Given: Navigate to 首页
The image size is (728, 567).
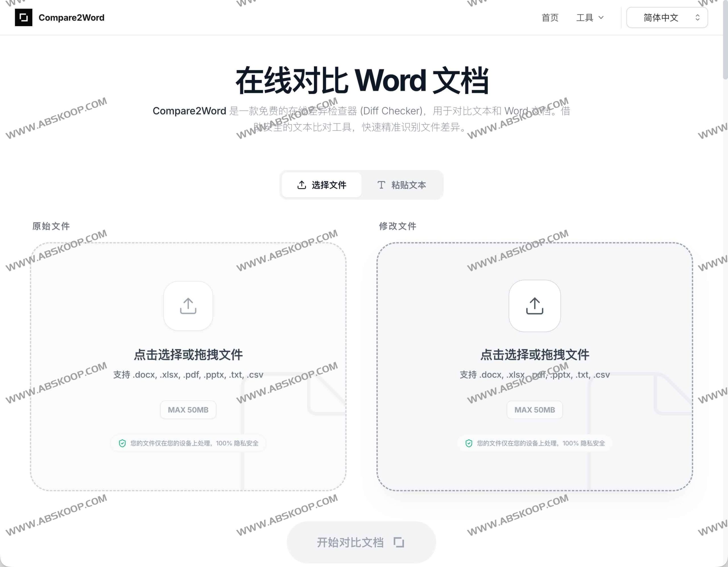Looking at the screenshot, I should coord(550,17).
